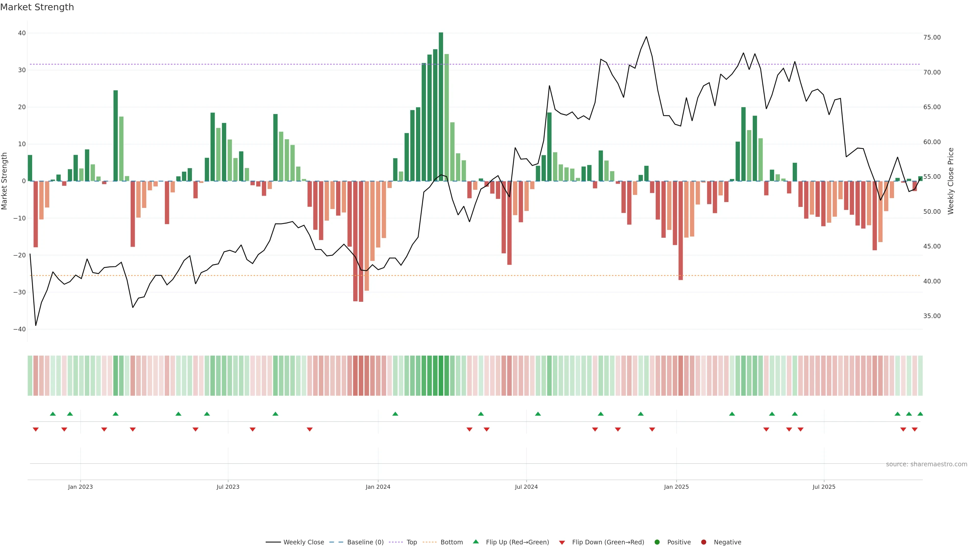Click the source: sharemaestro.com text
The height and width of the screenshot is (551, 980).
pyautogui.click(x=926, y=464)
